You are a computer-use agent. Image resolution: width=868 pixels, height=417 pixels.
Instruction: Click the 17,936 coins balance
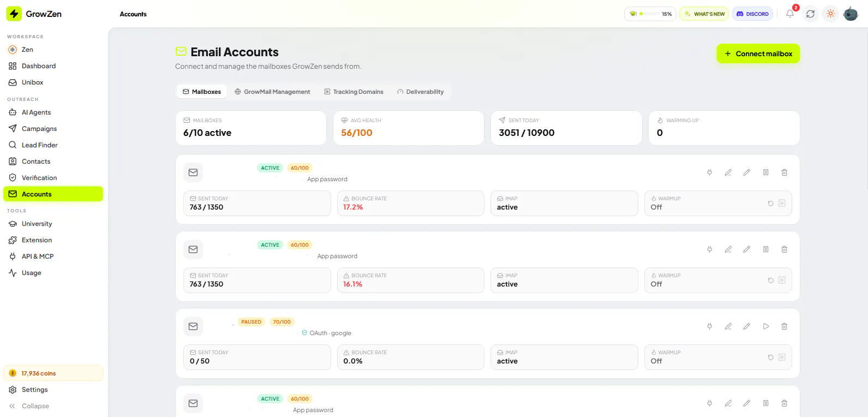click(53, 373)
